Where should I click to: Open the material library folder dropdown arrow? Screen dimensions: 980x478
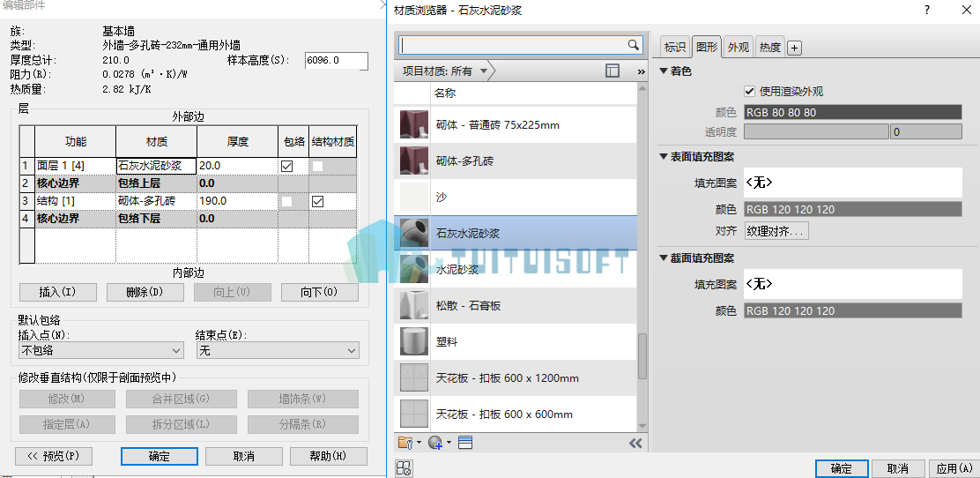[x=419, y=443]
